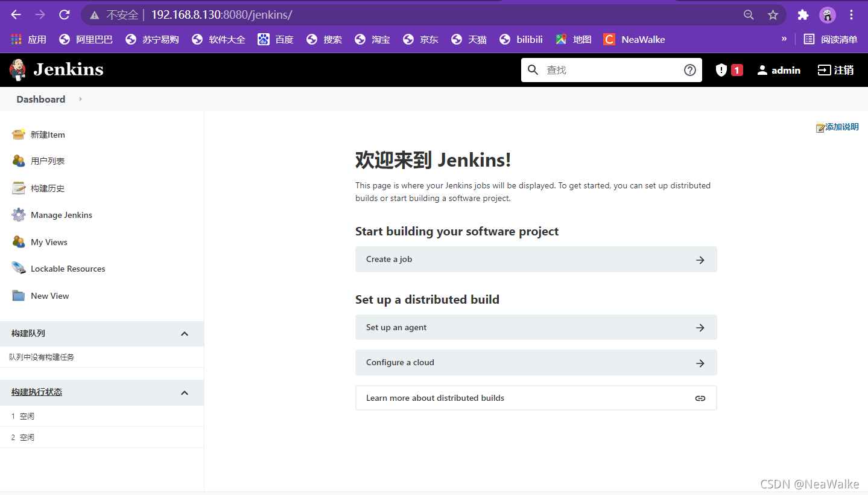The width and height of the screenshot is (868, 495).
Task: Click the 构建执行状态 heading link
Action: click(37, 392)
